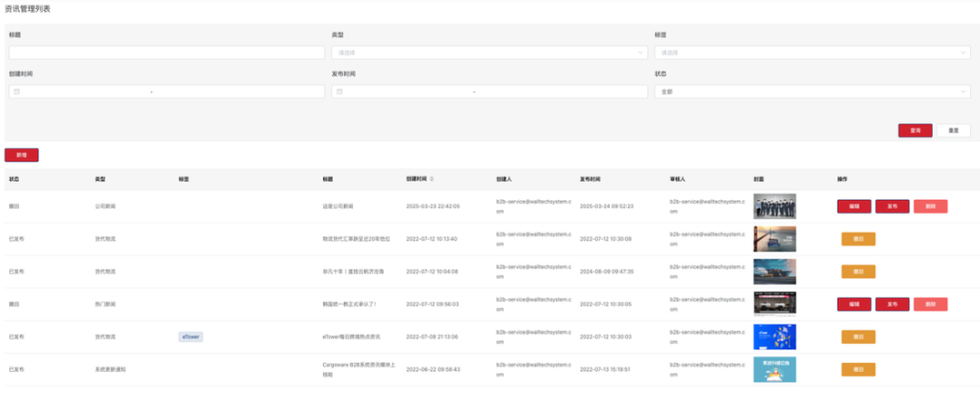Open the 状态 dropdown showing 全部
This screenshot has width=980, height=420.
click(x=811, y=92)
